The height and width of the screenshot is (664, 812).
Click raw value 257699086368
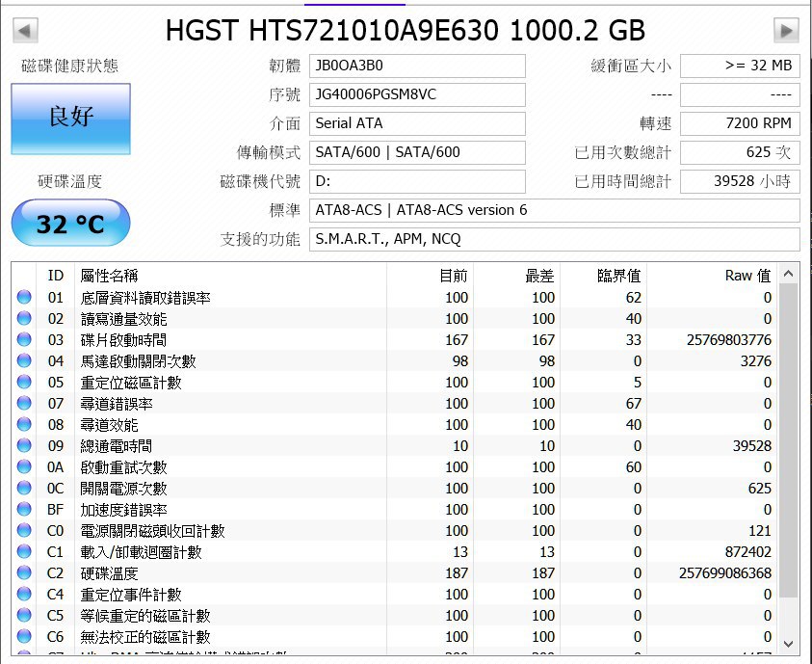pos(725,573)
